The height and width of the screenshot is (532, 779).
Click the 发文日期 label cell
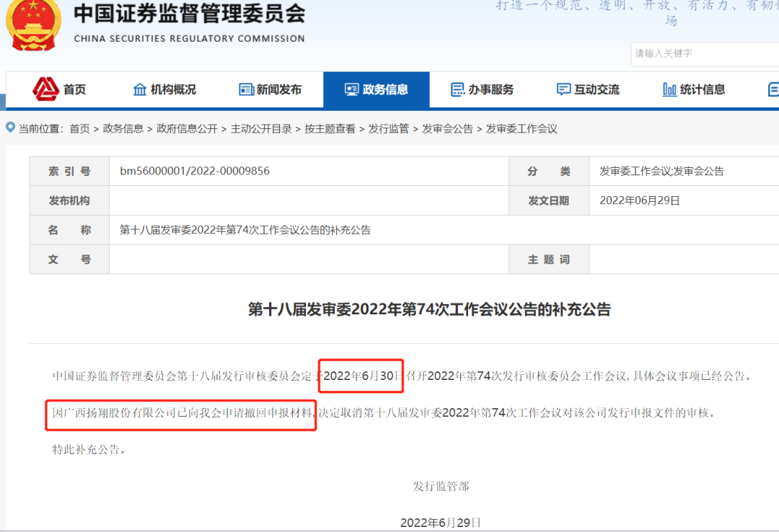(549, 200)
